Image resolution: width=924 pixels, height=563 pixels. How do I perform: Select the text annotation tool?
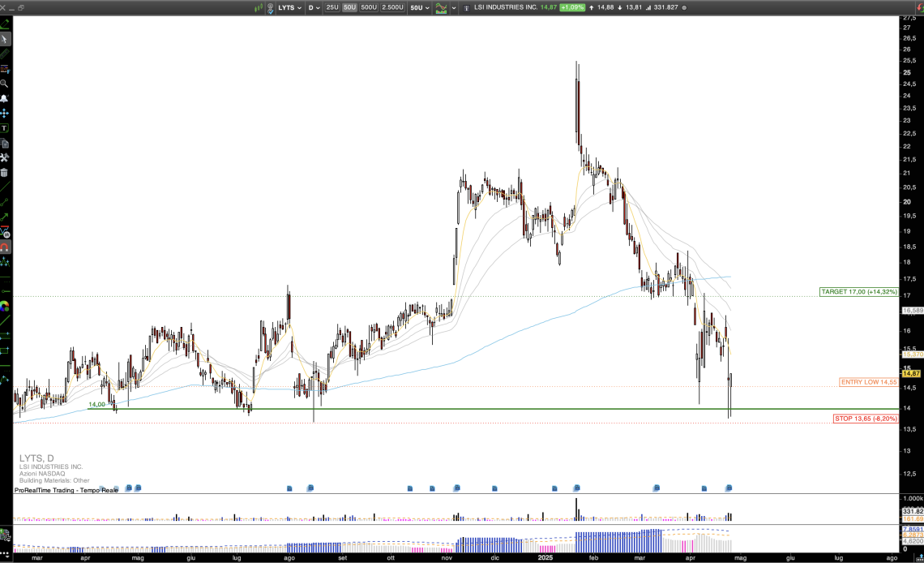(5, 128)
